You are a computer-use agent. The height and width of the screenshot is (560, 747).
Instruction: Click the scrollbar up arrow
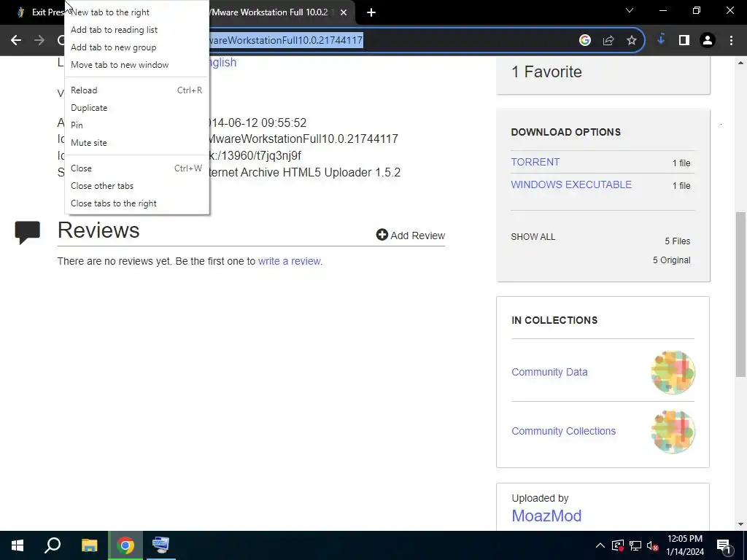click(x=741, y=63)
